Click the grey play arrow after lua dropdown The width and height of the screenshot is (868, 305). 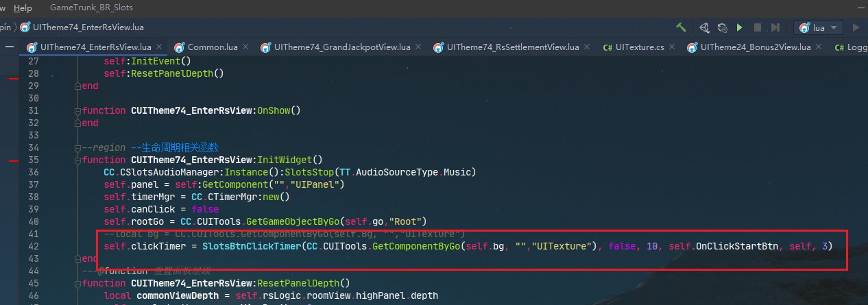click(x=855, y=27)
